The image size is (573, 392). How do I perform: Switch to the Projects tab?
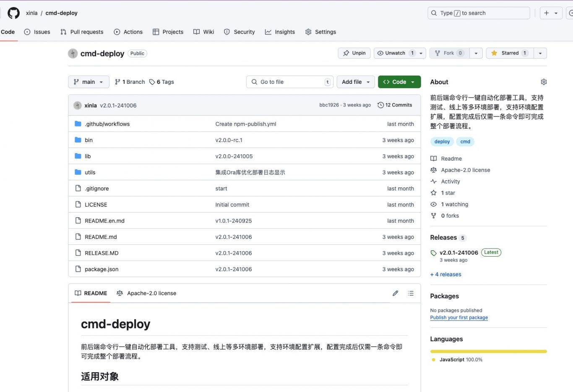pyautogui.click(x=168, y=32)
